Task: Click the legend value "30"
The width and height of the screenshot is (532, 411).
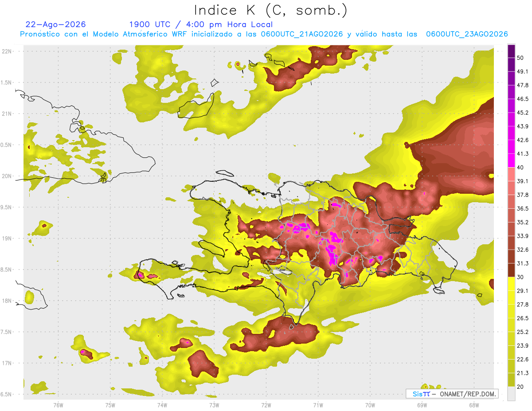Action: point(520,277)
